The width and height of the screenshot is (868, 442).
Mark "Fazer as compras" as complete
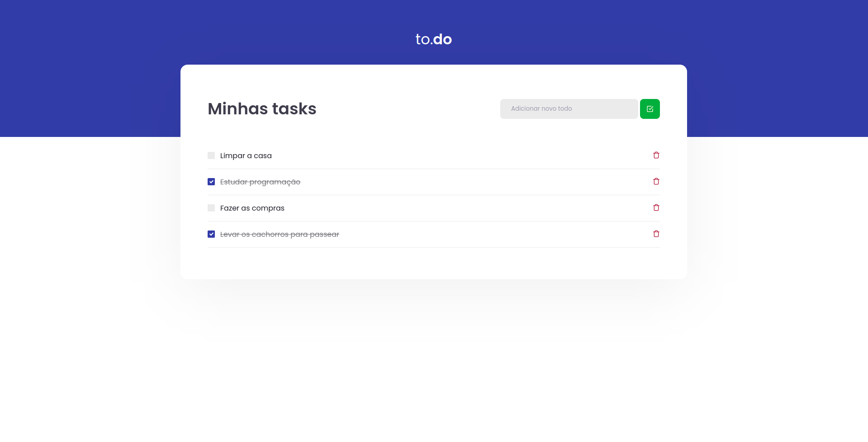[x=211, y=207]
